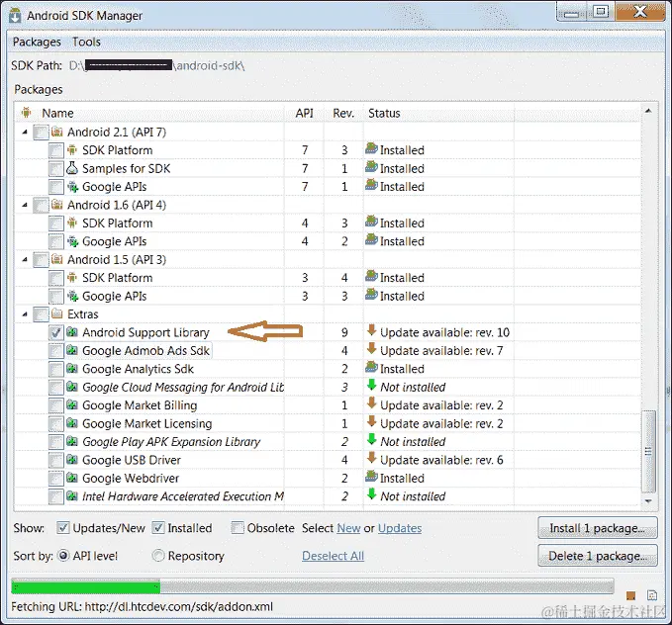Click green not-installed arrow for Google Cloud Messaging

pyautogui.click(x=371, y=386)
